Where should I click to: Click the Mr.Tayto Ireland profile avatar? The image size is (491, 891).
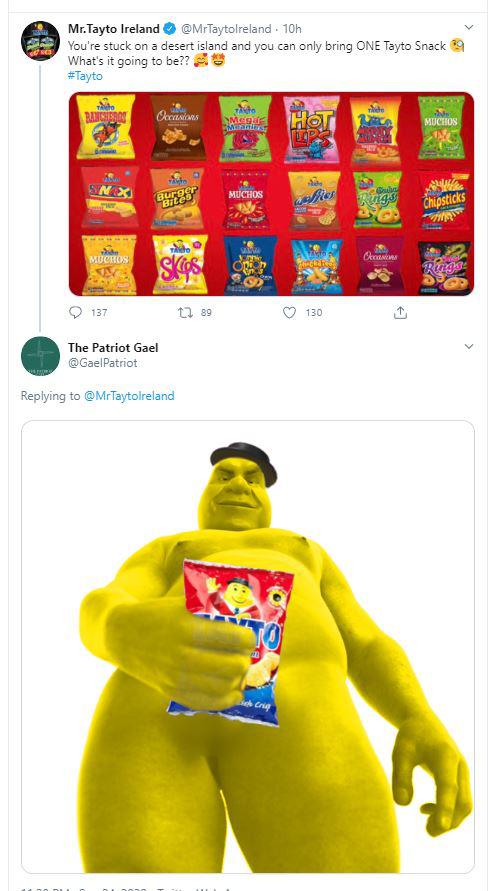[40, 41]
